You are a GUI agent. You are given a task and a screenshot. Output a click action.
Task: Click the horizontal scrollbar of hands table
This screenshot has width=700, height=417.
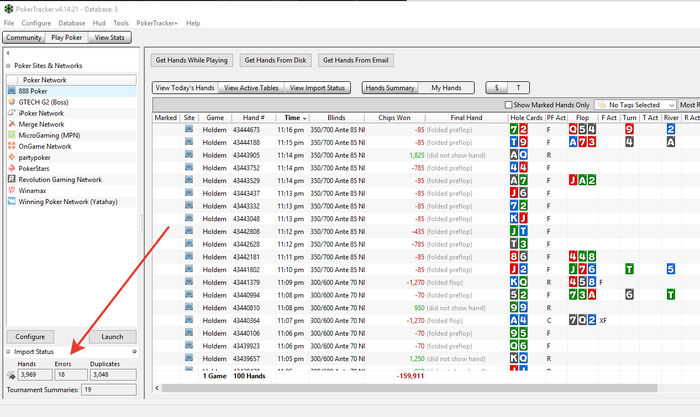coord(409,388)
